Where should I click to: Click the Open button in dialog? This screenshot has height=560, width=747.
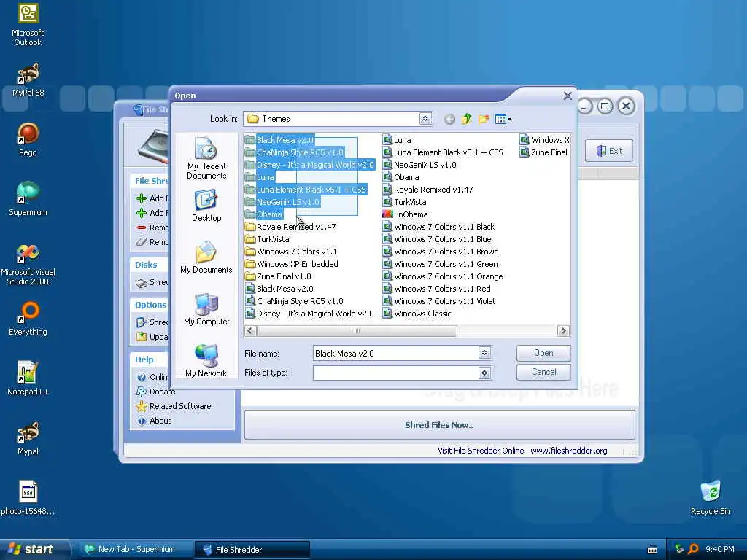pyautogui.click(x=543, y=353)
